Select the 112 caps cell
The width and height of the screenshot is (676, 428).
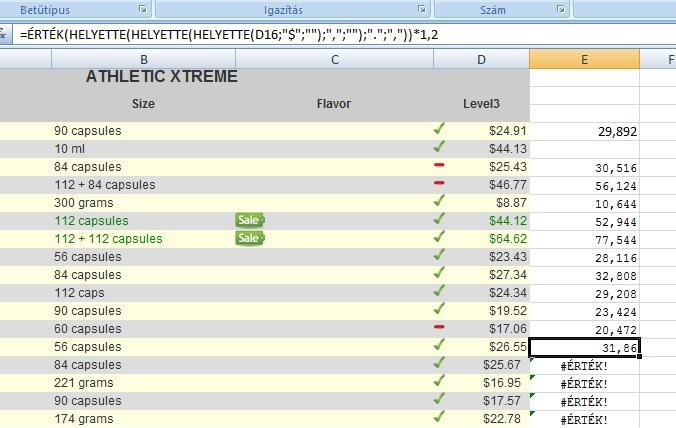pos(144,293)
